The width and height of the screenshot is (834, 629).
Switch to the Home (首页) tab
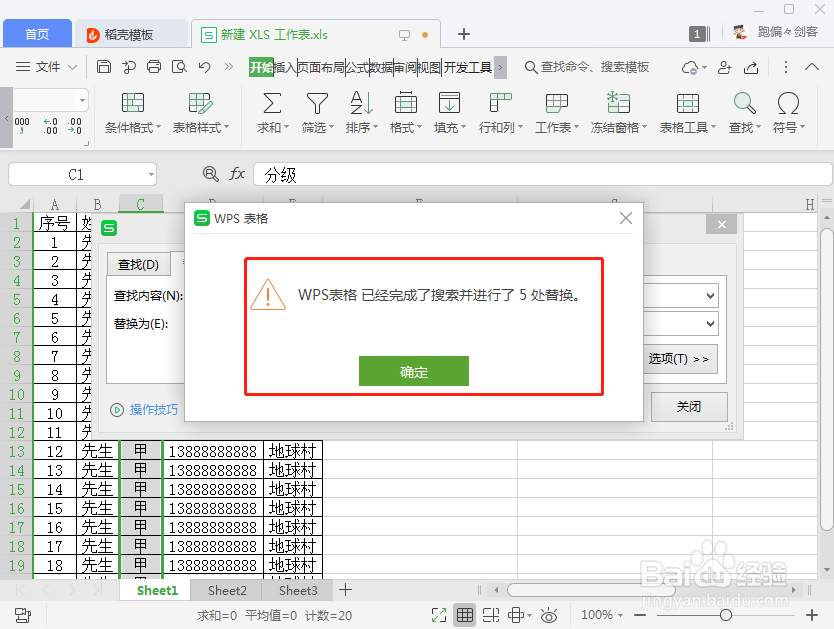(37, 34)
